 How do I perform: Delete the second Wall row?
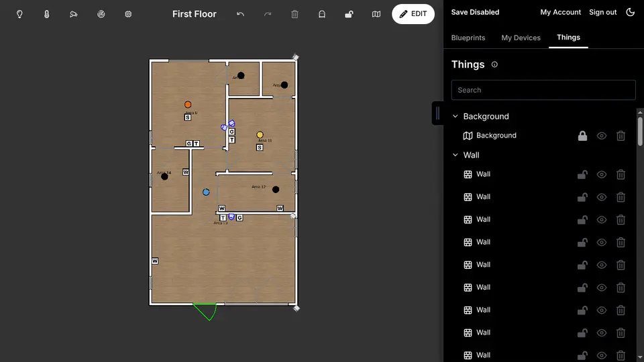coord(621,197)
